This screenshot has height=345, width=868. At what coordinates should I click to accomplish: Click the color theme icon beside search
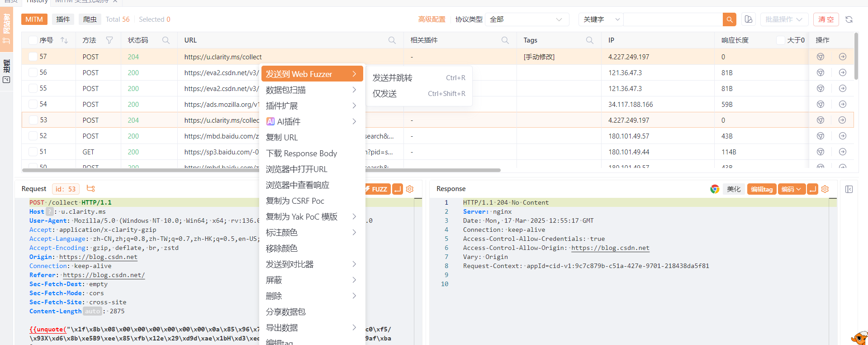(749, 19)
